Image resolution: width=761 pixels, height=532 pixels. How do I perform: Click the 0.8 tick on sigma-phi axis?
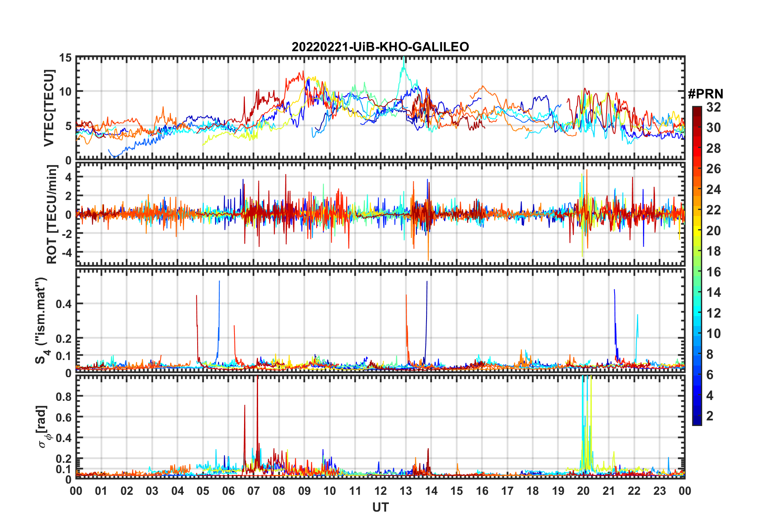64,396
